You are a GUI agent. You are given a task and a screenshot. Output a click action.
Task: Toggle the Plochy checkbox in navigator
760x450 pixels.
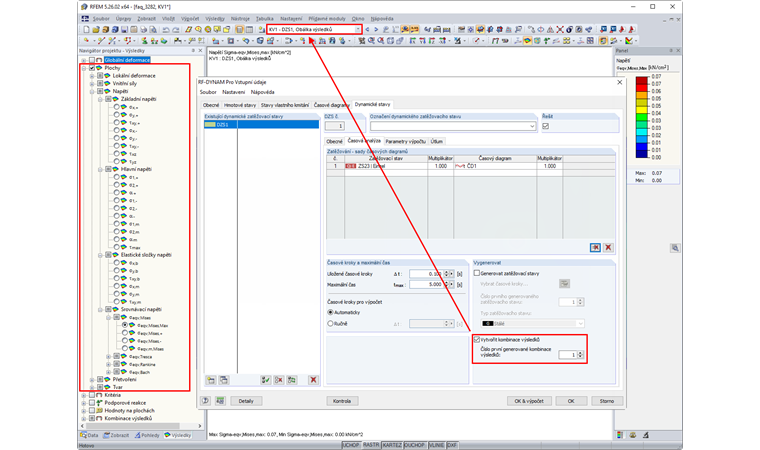pyautogui.click(x=92, y=68)
